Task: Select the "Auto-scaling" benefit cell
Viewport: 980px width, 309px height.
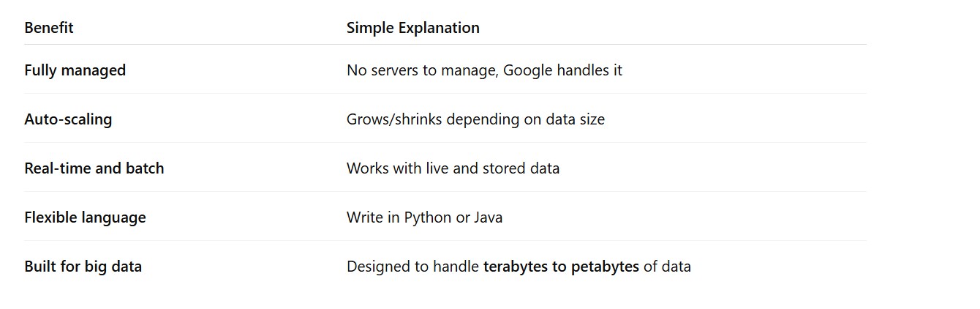Action: 68,119
